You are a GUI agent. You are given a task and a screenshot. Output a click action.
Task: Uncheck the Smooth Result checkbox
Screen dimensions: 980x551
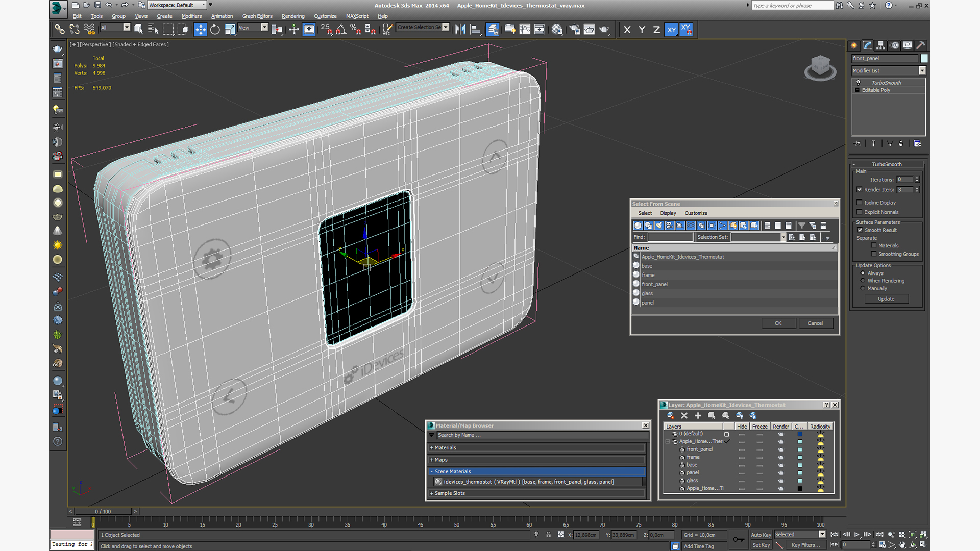coord(860,230)
